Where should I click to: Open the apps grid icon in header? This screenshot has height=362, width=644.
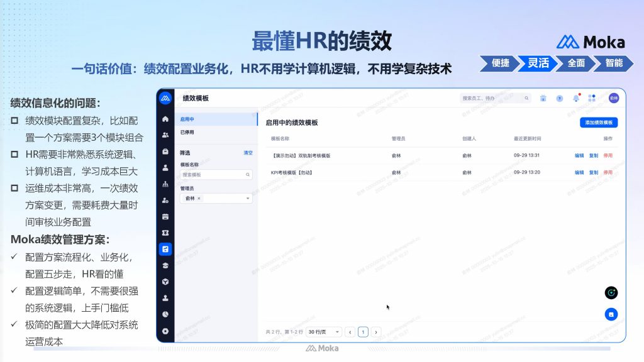pyautogui.click(x=592, y=98)
